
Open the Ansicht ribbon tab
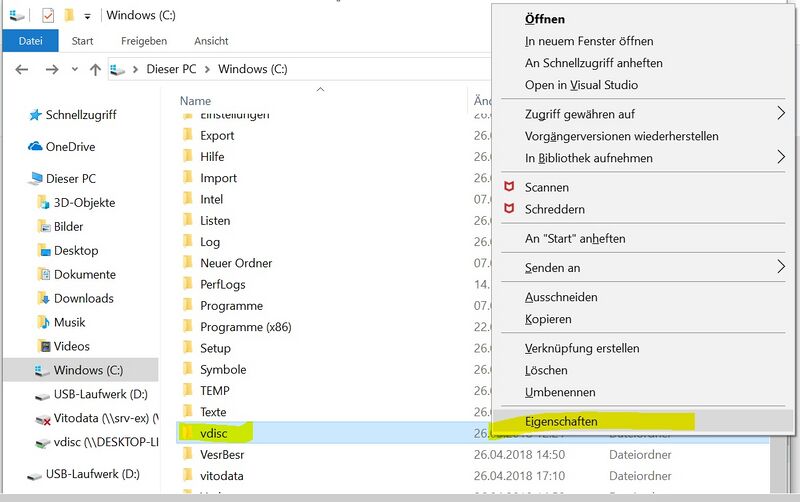click(211, 41)
